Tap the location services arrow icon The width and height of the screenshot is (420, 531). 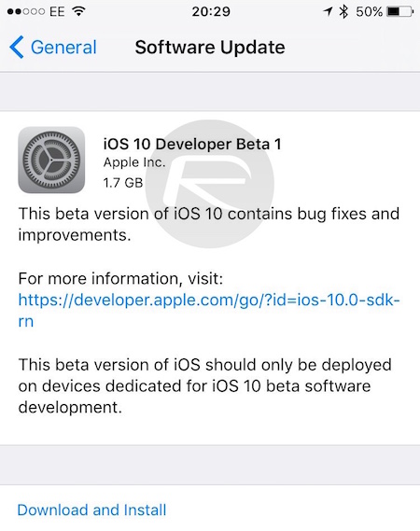328,12
